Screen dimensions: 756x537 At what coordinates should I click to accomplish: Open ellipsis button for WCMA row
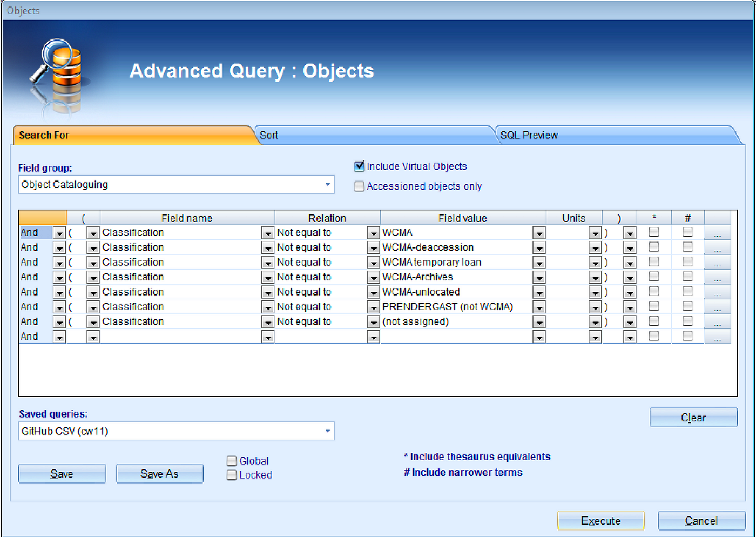718,233
